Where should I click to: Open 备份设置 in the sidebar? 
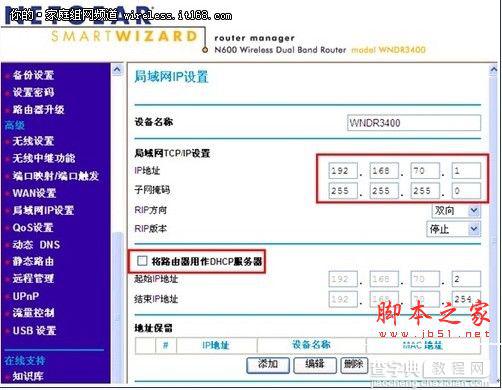(x=33, y=75)
